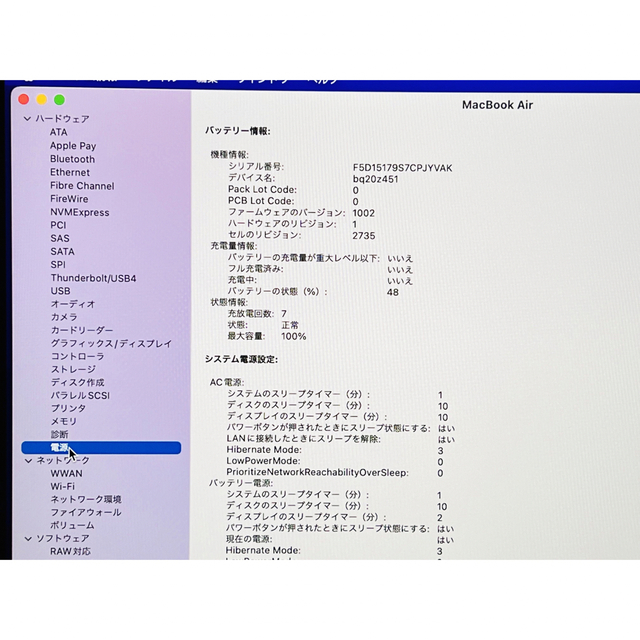Select SPI in the sidebar
Image resolution: width=640 pixels, height=640 pixels.
point(58,264)
